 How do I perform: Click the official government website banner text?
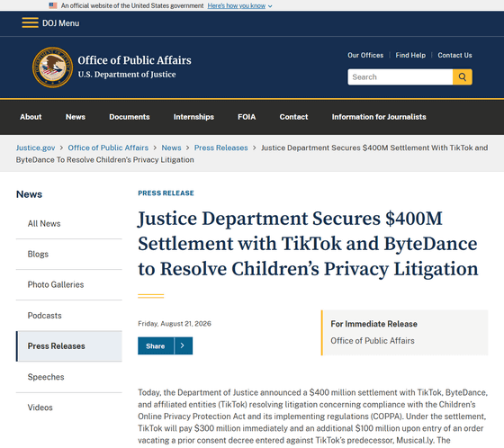(132, 5)
